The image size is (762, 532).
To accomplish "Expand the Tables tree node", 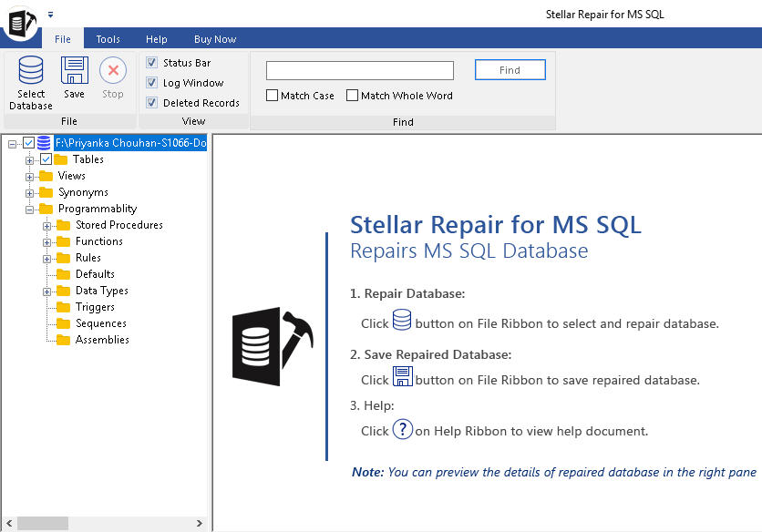I will click(x=30, y=160).
